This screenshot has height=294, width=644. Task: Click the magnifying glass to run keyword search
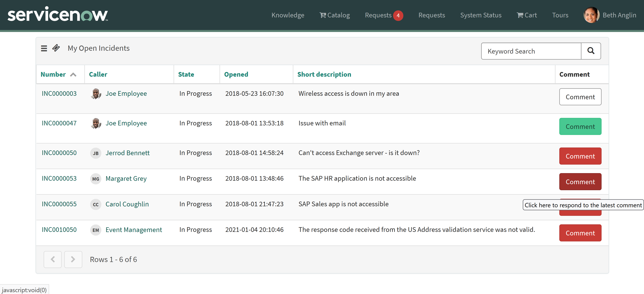(x=591, y=51)
